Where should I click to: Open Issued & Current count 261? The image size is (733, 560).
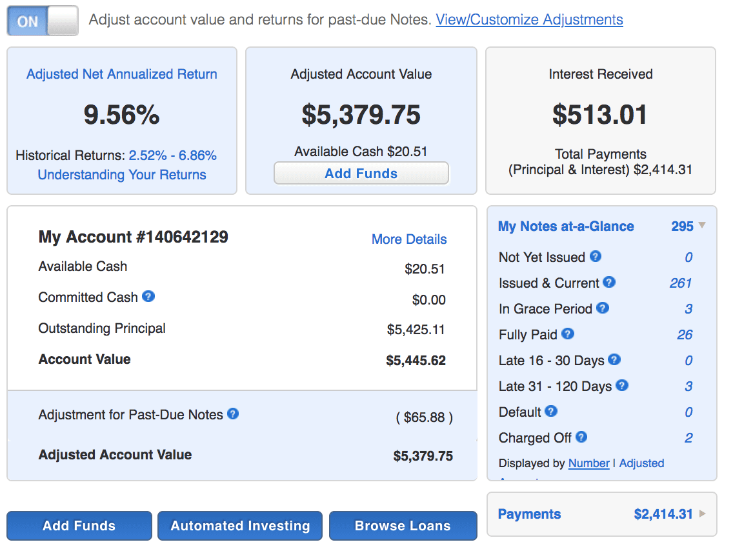tap(681, 283)
